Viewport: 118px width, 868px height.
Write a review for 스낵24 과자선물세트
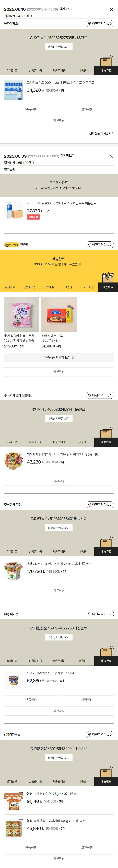click(x=59, y=590)
